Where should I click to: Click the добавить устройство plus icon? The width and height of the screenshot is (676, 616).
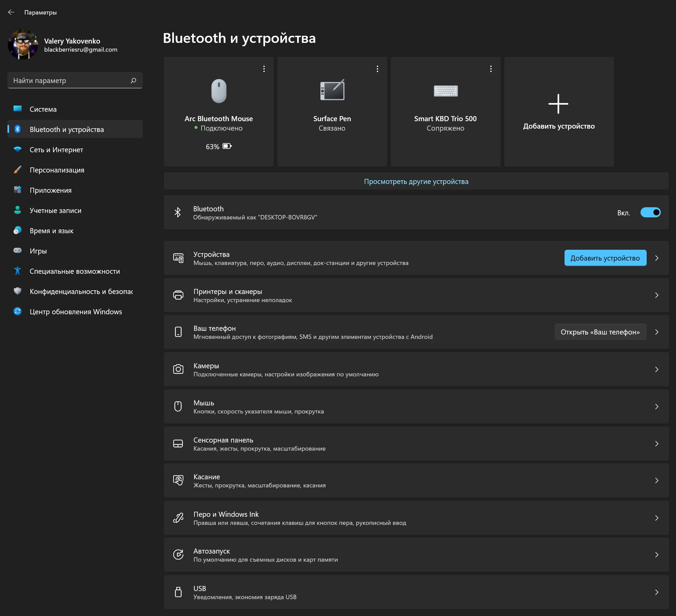557,104
